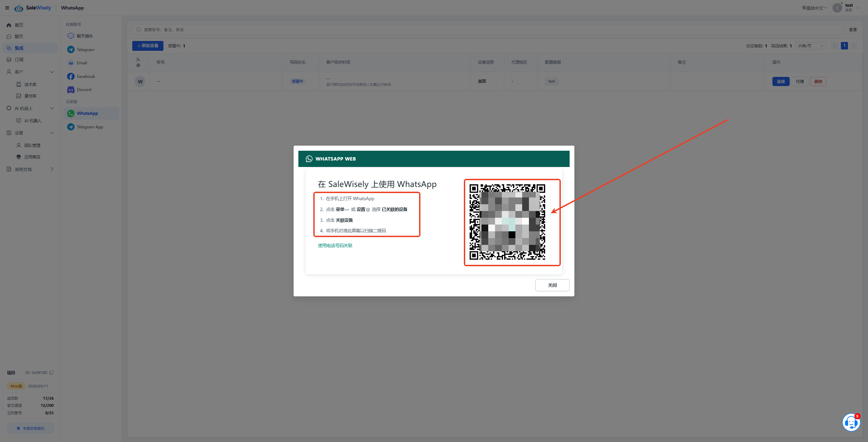The image size is (868, 442).
Task: Click the user avatar in top bar
Action: (x=837, y=8)
